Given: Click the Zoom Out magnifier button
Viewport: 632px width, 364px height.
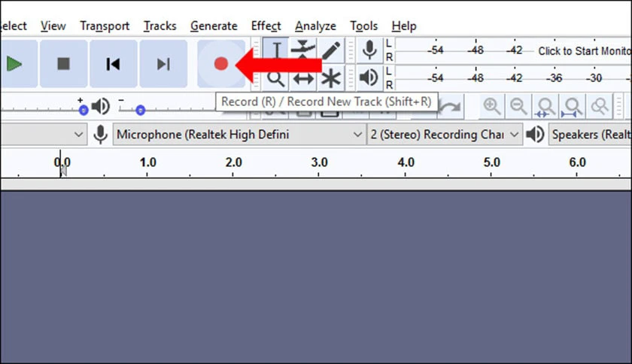Looking at the screenshot, I should [518, 107].
